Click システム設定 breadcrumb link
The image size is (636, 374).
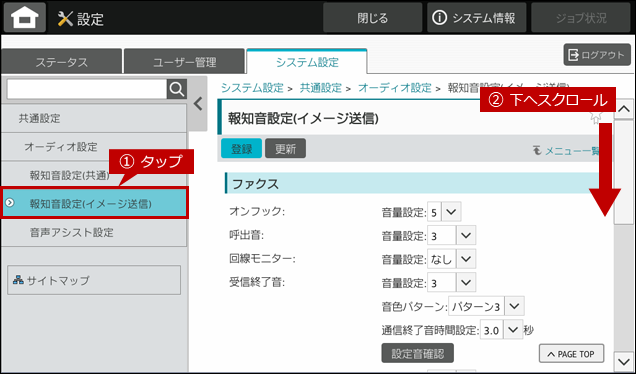click(x=252, y=88)
